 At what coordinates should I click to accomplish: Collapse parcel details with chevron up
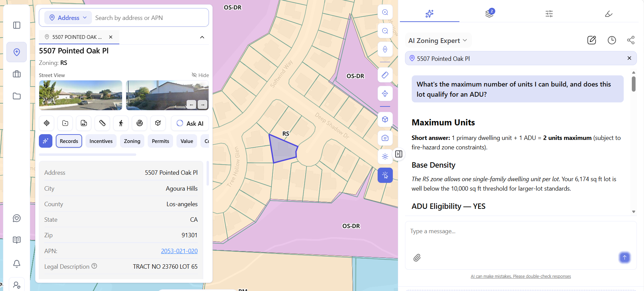(202, 37)
